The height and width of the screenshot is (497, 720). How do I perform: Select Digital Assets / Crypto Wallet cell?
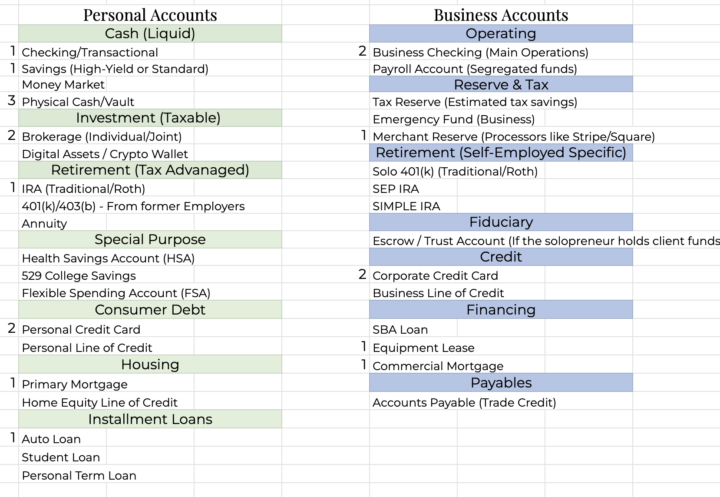[105, 153]
